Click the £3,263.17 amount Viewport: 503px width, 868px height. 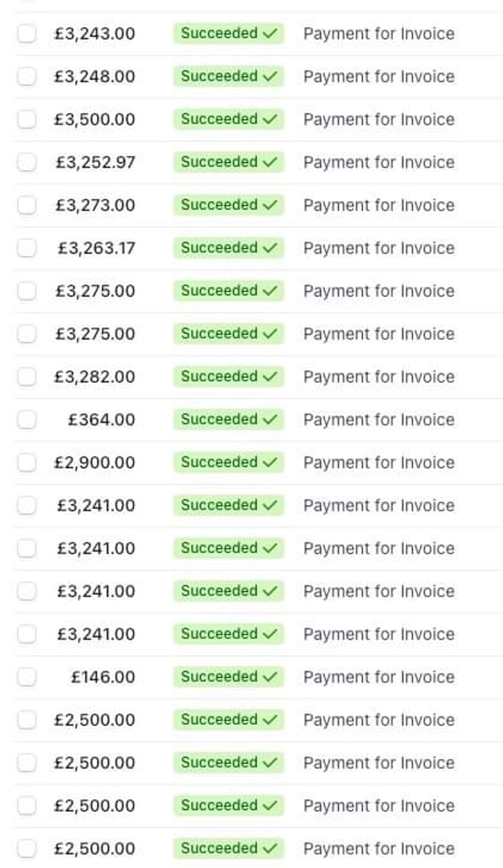(x=96, y=248)
